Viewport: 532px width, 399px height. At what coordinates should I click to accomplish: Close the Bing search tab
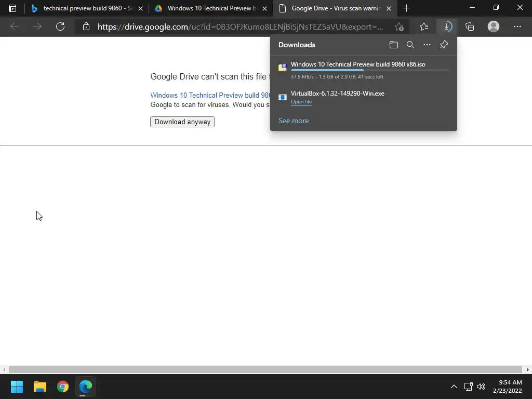point(140,8)
